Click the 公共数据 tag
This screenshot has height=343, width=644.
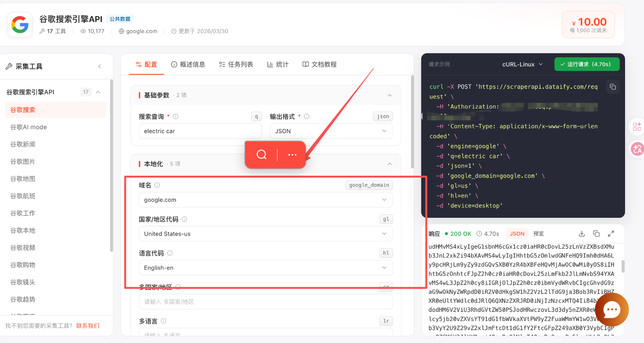coord(120,19)
